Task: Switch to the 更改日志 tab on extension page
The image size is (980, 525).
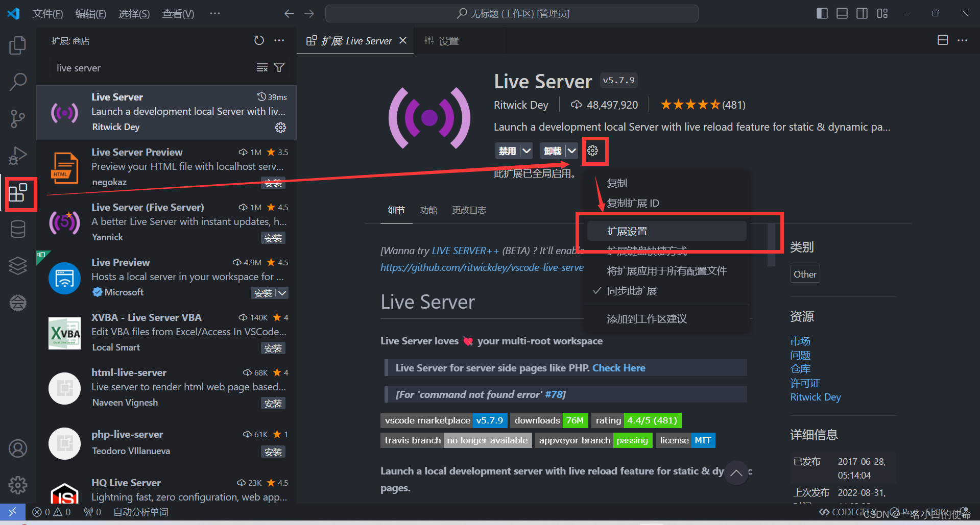Action: click(x=469, y=210)
